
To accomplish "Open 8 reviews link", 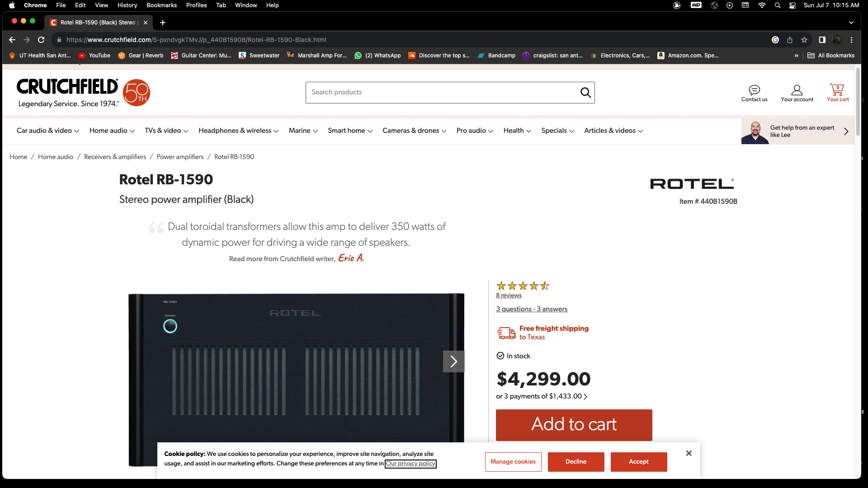I will (x=509, y=296).
